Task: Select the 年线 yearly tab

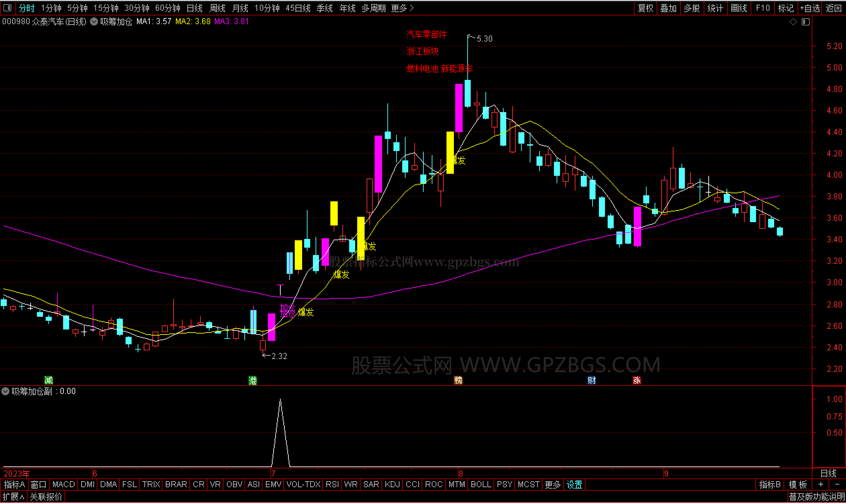Action: point(347,8)
